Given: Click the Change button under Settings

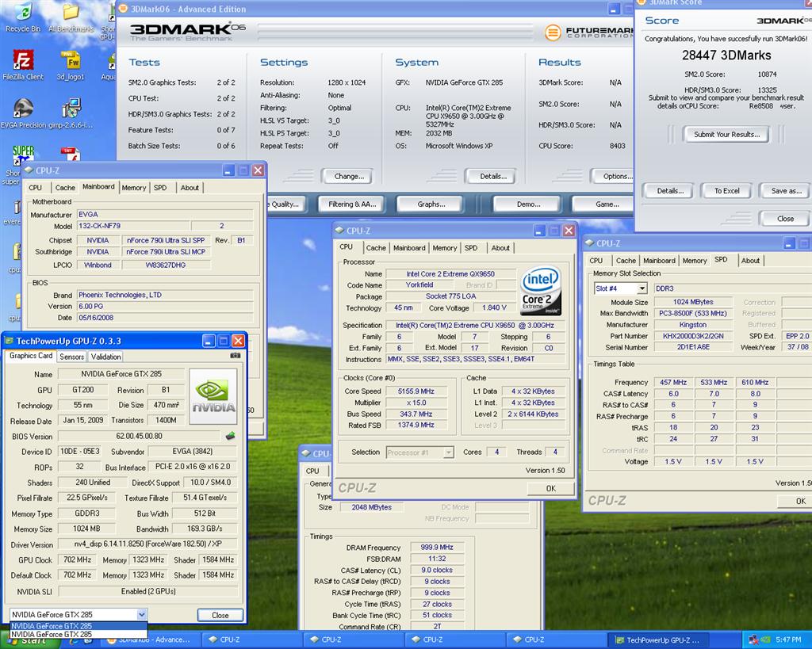Looking at the screenshot, I should click(349, 177).
